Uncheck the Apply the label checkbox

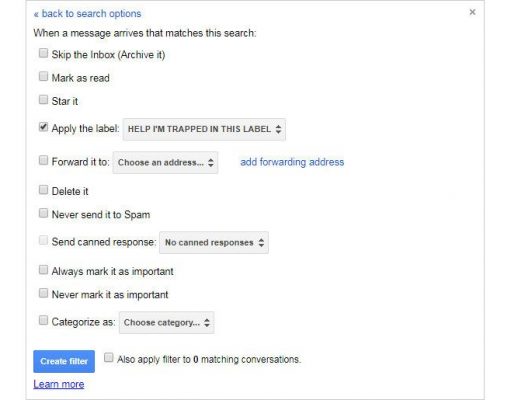pyautogui.click(x=43, y=127)
